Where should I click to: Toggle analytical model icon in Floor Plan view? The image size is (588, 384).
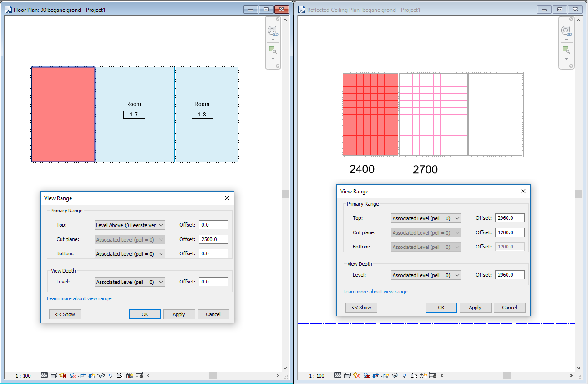pos(130,375)
